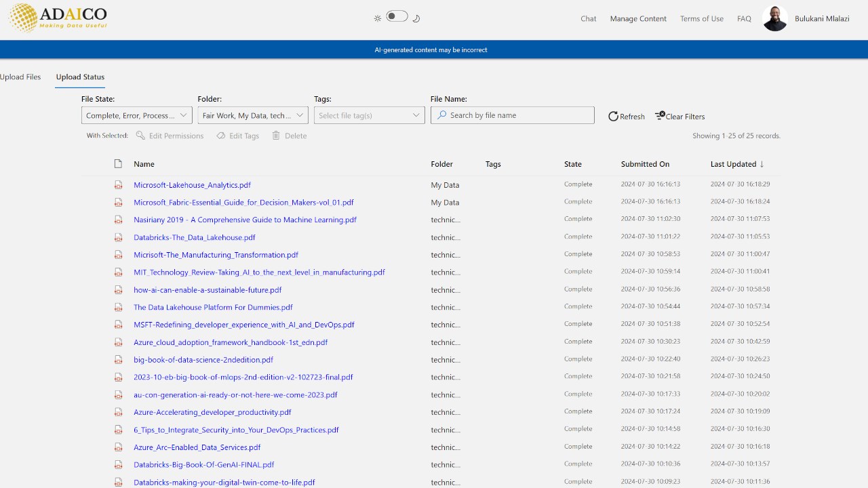Open the FAQ link
Viewport: 868px width, 488px height.
point(744,18)
